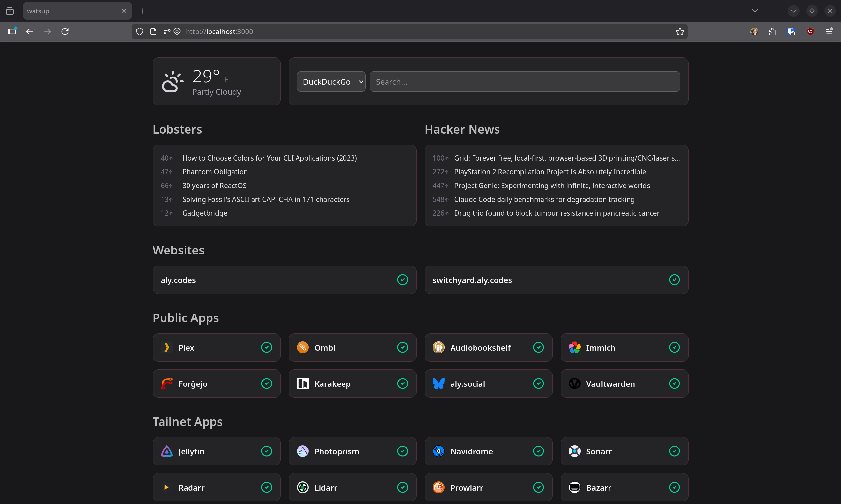This screenshot has width=841, height=504.
Task: Click the Sonarr icon
Action: pyautogui.click(x=574, y=451)
